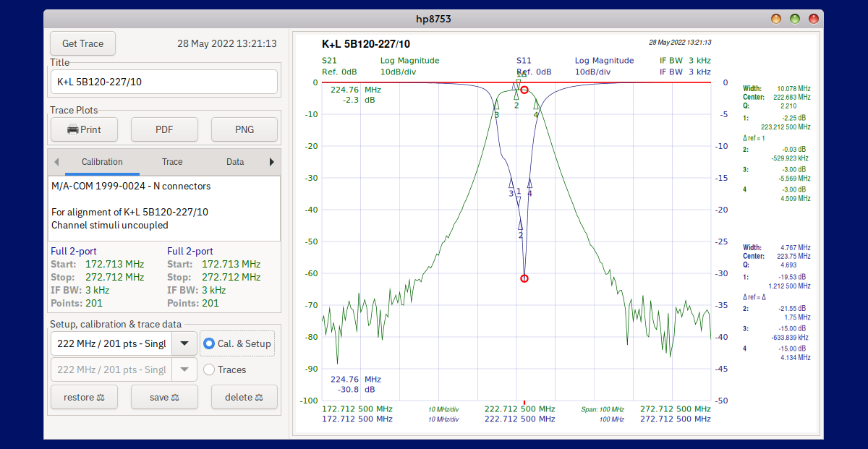This screenshot has height=449, width=868.
Task: Click the right arrow to scroll tabs forward
Action: pyautogui.click(x=273, y=161)
